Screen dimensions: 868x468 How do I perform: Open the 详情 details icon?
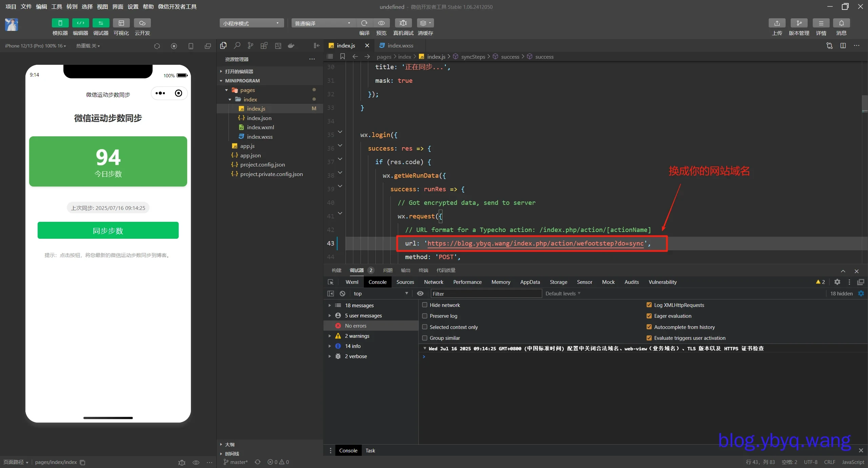coord(821,23)
